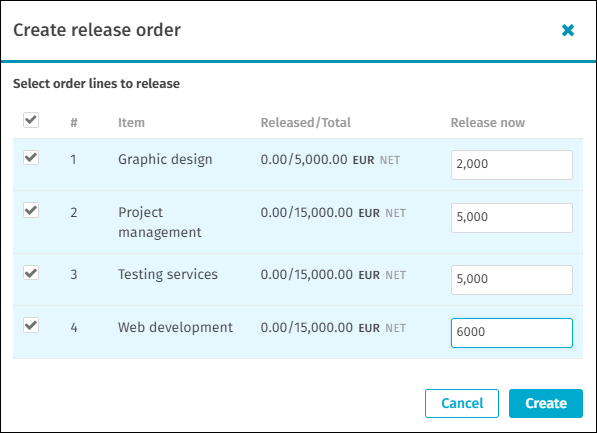Click the Graphic design release amount field
597x433 pixels.
(512, 165)
